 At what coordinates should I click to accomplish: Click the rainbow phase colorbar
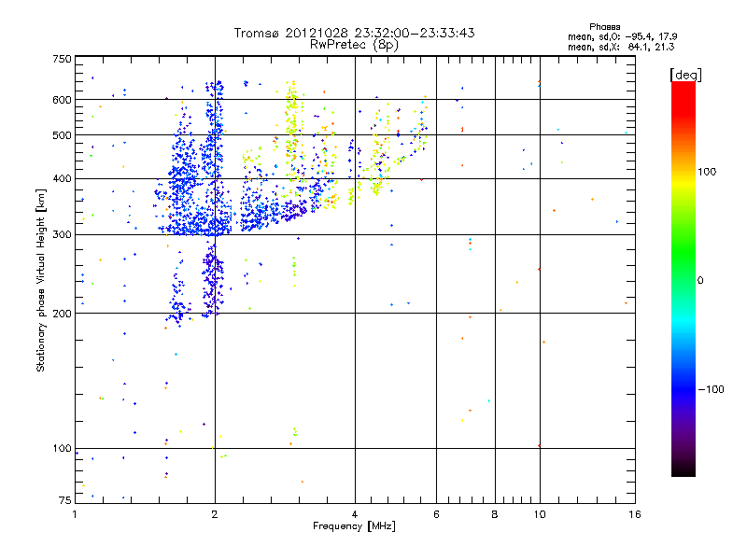pyautogui.click(x=684, y=279)
